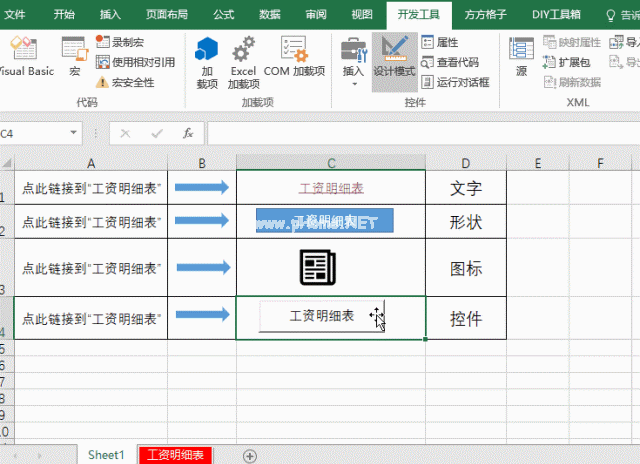Toggle 设计模式 design mode
640x464 pixels.
[394, 57]
